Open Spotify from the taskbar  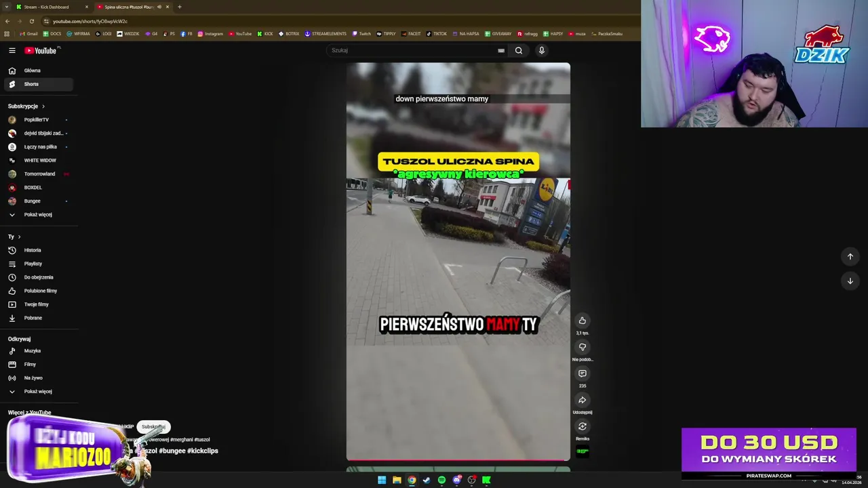coord(441,480)
